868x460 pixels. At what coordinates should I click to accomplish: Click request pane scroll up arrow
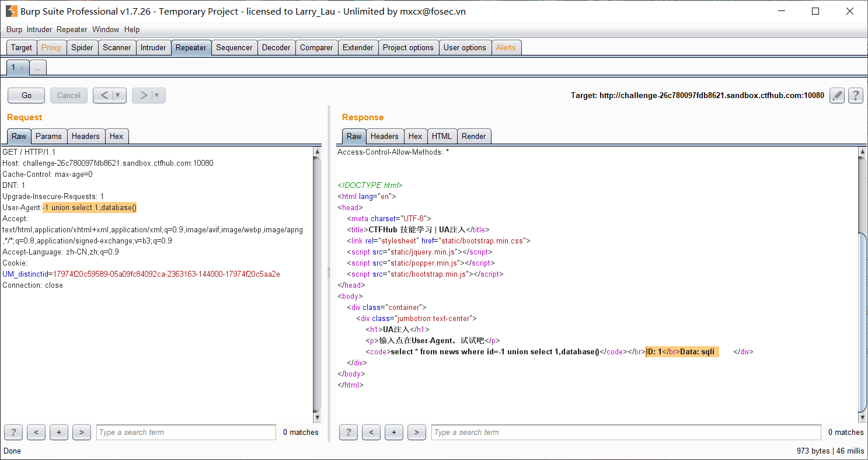(317, 152)
